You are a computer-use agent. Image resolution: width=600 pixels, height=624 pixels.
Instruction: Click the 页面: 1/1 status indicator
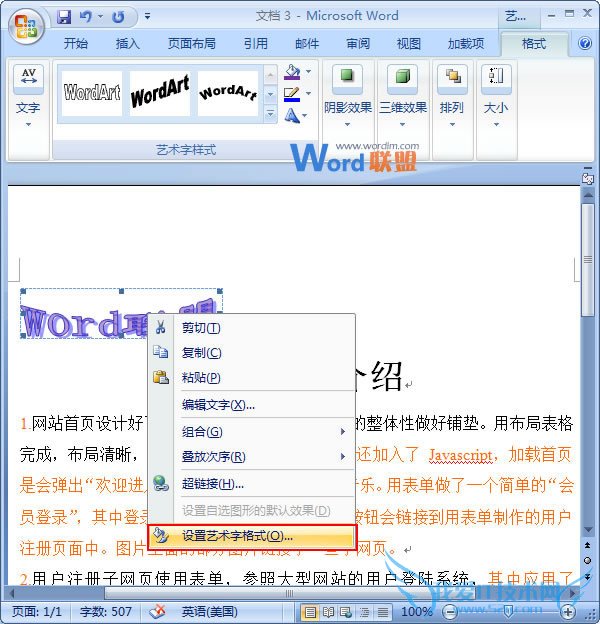[x=37, y=611]
